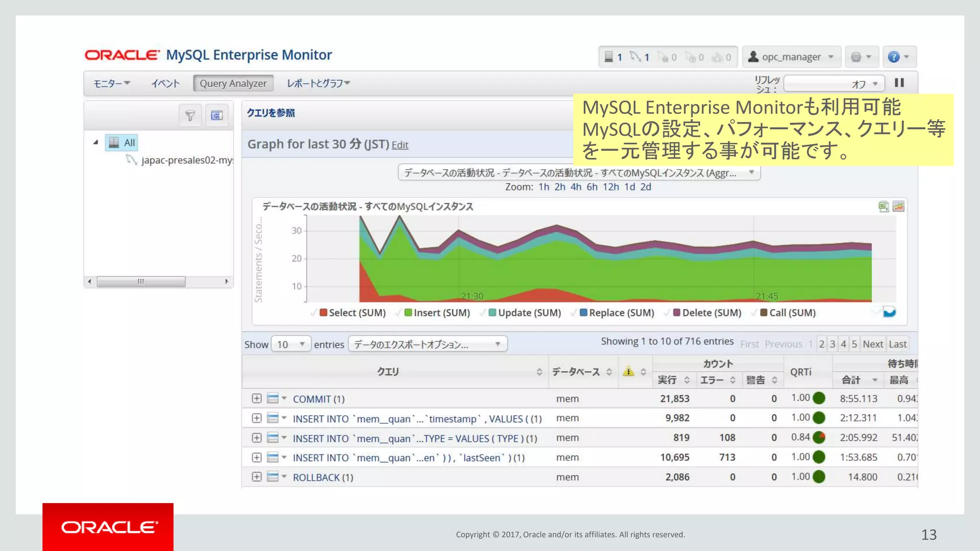Open the ROLLBACK (1) query link

(323, 477)
